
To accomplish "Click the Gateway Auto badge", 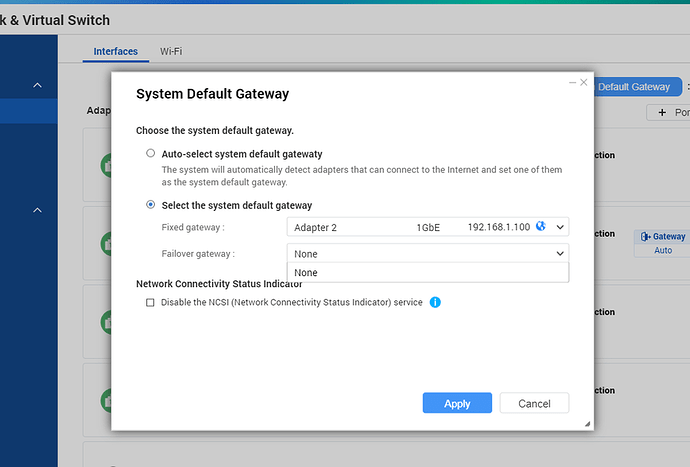I will coord(662,243).
